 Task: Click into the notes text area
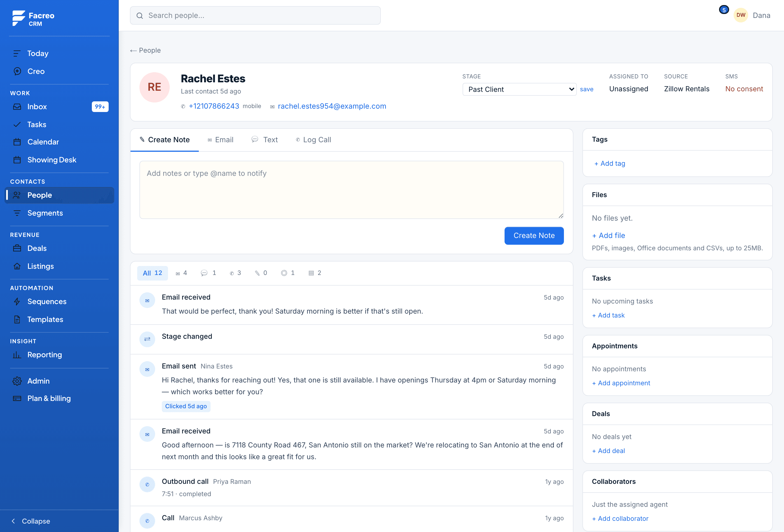pos(351,190)
